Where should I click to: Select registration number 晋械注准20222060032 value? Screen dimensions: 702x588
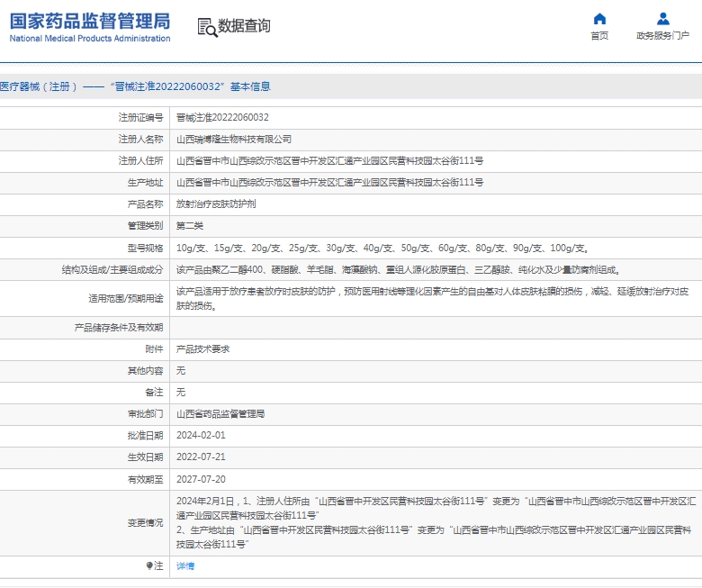coord(222,117)
